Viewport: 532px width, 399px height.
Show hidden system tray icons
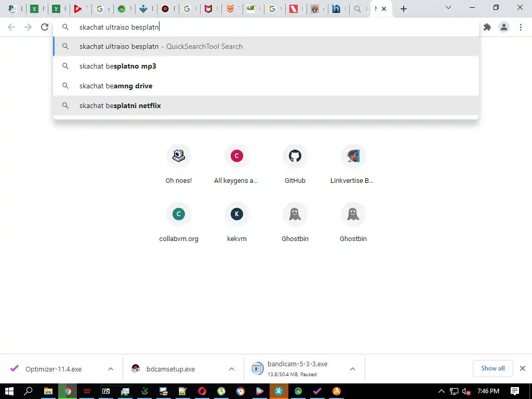pyautogui.click(x=442, y=391)
